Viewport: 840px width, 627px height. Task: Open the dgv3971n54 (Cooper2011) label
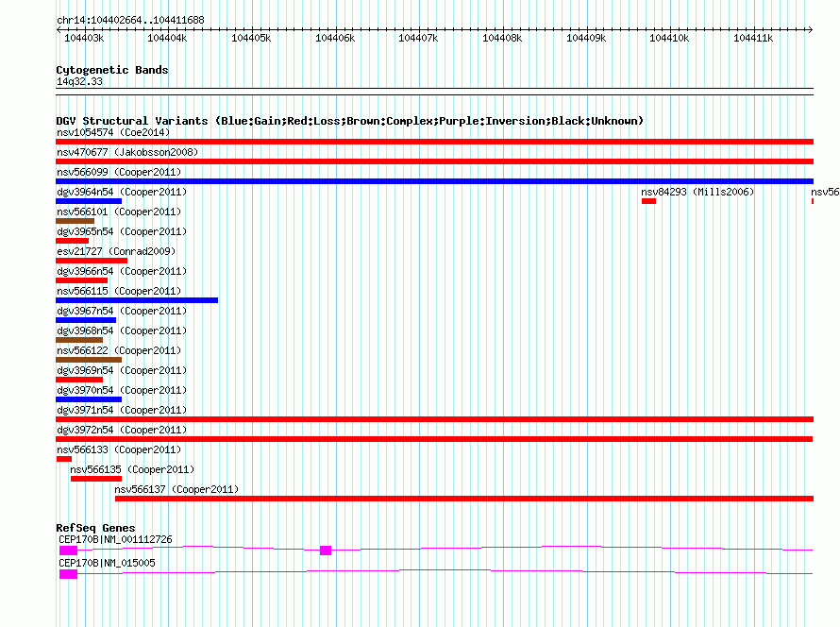click(122, 410)
